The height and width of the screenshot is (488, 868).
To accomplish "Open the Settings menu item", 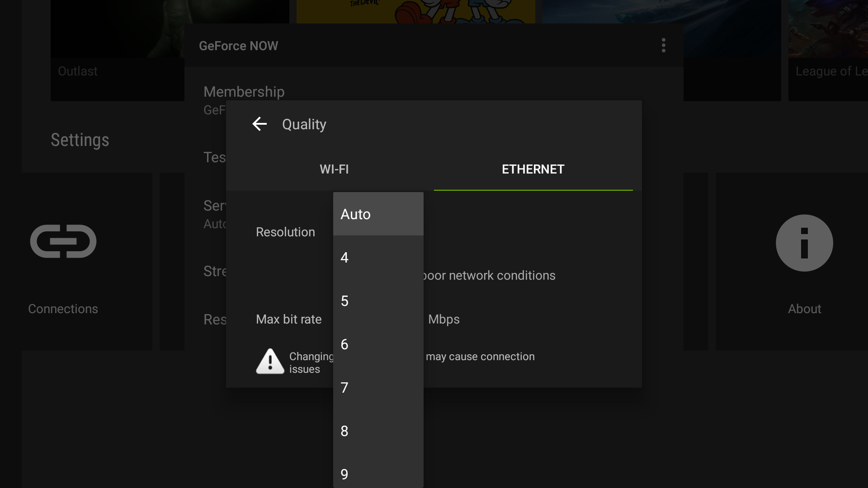I will [x=80, y=140].
